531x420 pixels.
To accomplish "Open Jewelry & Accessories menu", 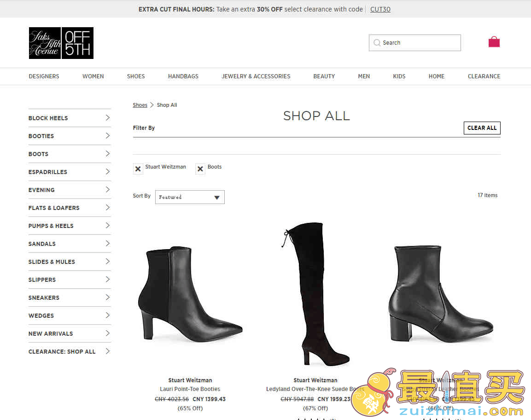I will coord(256,76).
